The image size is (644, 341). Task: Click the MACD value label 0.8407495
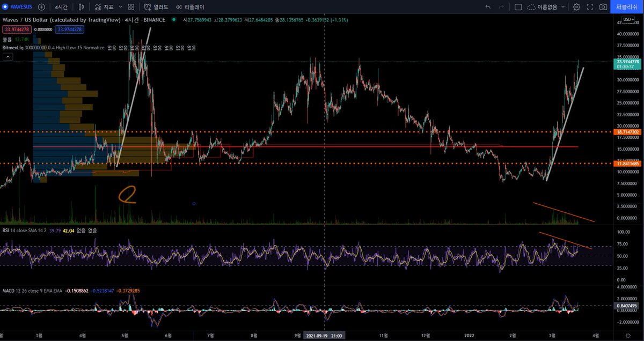click(626, 306)
